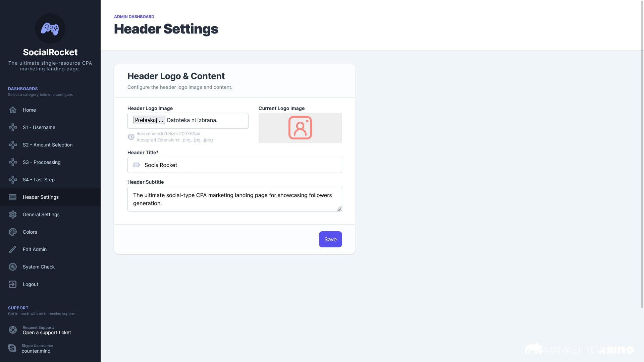Click the info icon beside Recommended Size
Viewport: 644px width, 362px height.
click(131, 137)
